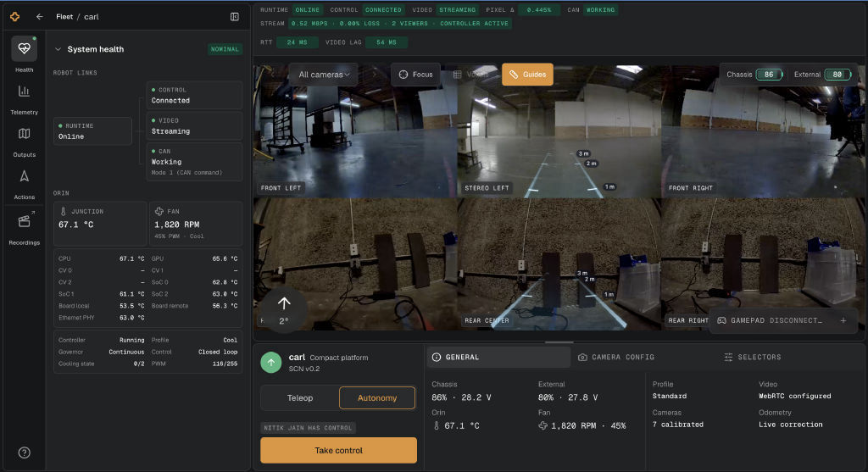The width and height of the screenshot is (868, 472).
Task: Select the Rear Center camera feed
Action: tap(559, 264)
